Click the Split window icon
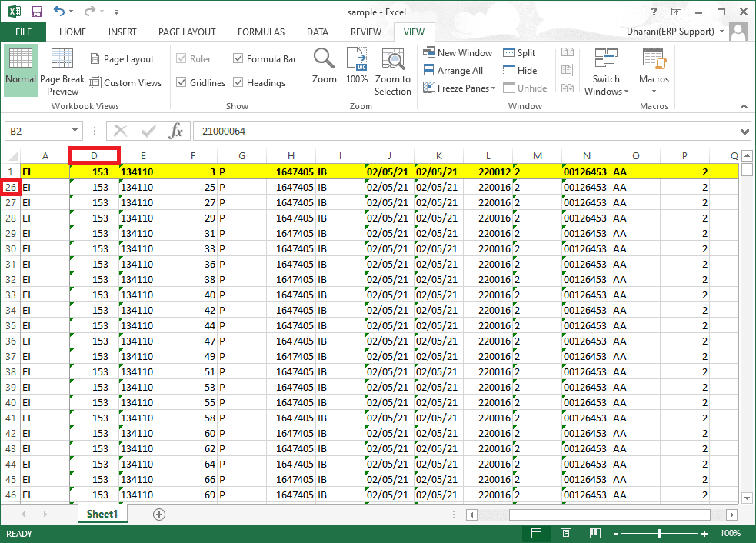Screen dimensions: 756x543 pyautogui.click(x=519, y=52)
